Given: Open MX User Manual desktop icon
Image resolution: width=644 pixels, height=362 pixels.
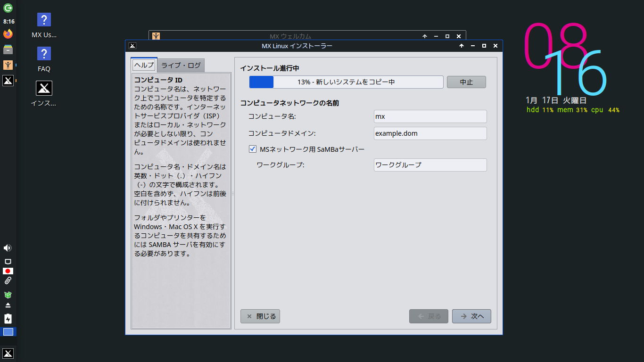Looking at the screenshot, I should [x=44, y=26].
